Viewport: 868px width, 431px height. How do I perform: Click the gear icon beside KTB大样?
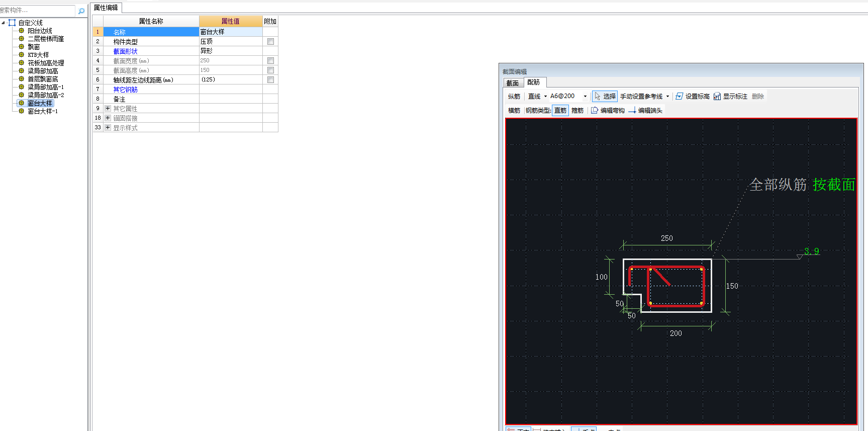[22, 55]
